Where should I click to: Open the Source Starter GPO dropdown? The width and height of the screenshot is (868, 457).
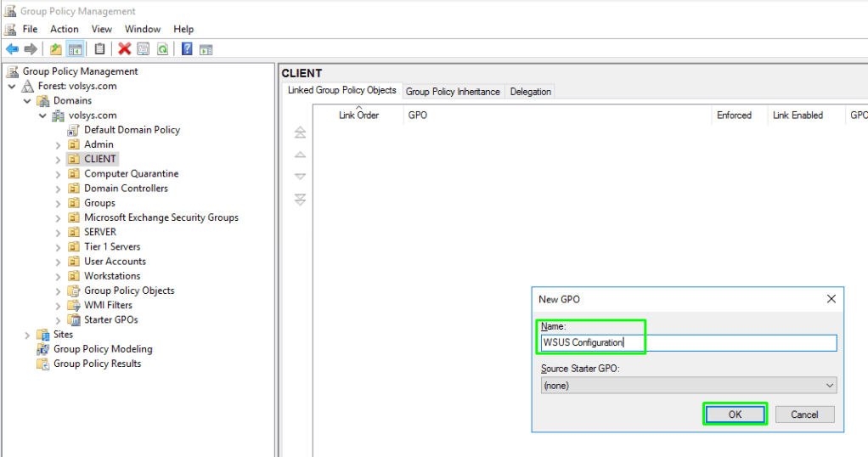688,386
